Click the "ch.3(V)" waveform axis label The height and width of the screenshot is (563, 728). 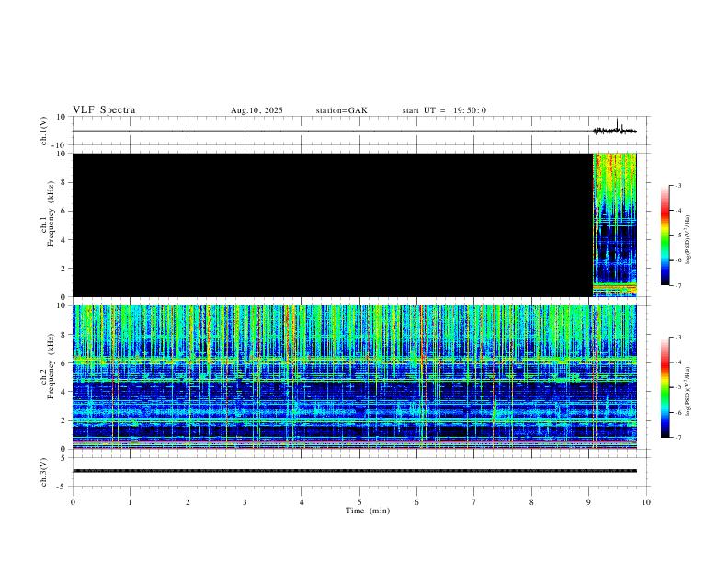[x=44, y=473]
